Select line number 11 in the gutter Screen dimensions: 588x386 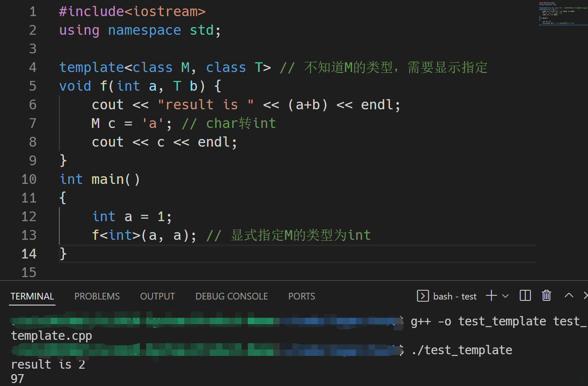tap(29, 198)
